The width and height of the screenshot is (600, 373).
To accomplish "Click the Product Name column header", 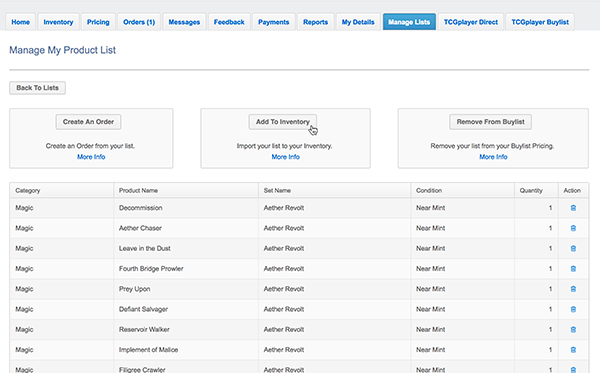I will point(186,190).
